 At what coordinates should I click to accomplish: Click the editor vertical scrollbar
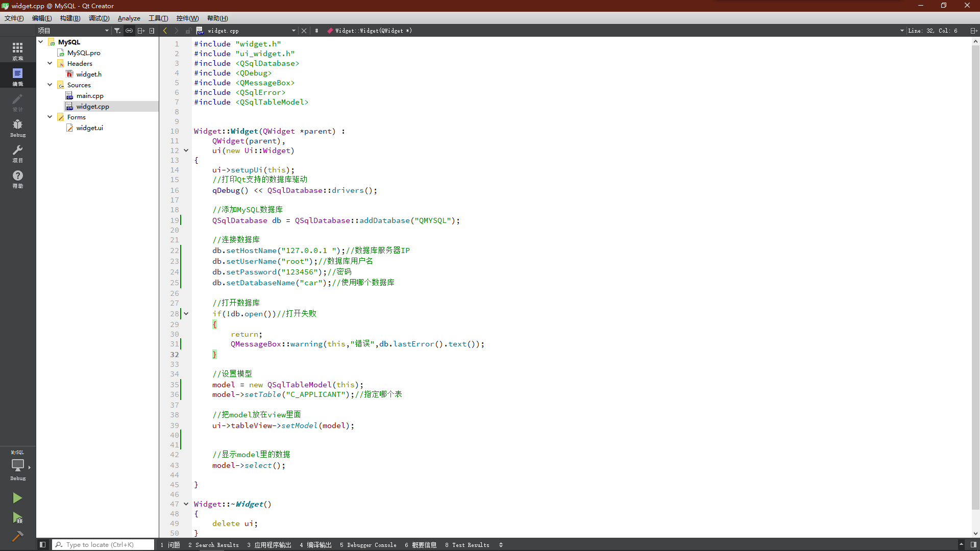(x=975, y=278)
